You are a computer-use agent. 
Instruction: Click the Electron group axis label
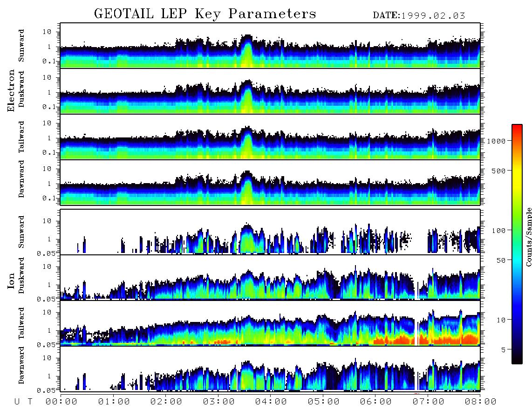11,90
